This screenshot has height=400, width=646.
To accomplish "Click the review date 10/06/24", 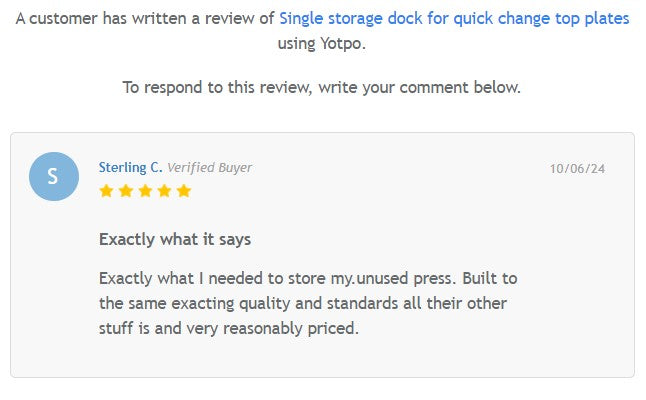I will coord(577,169).
